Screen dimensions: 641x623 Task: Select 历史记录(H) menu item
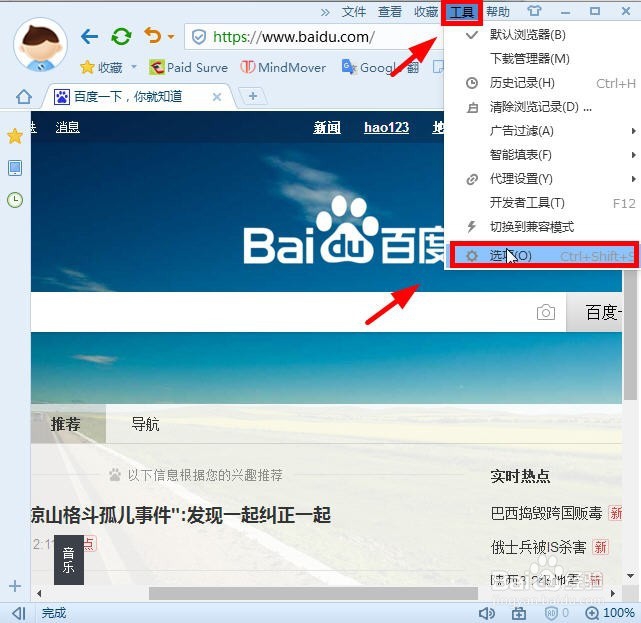[542, 83]
